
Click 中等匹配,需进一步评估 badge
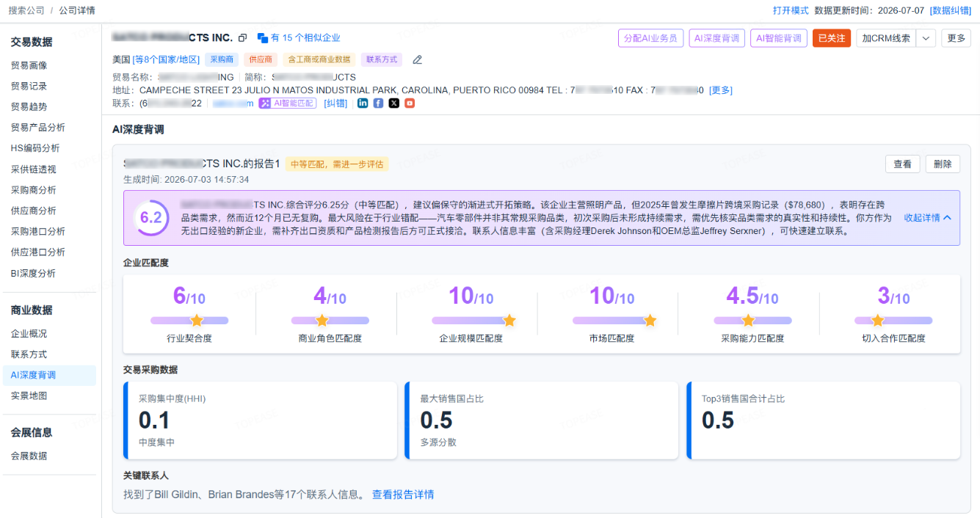[337, 164]
